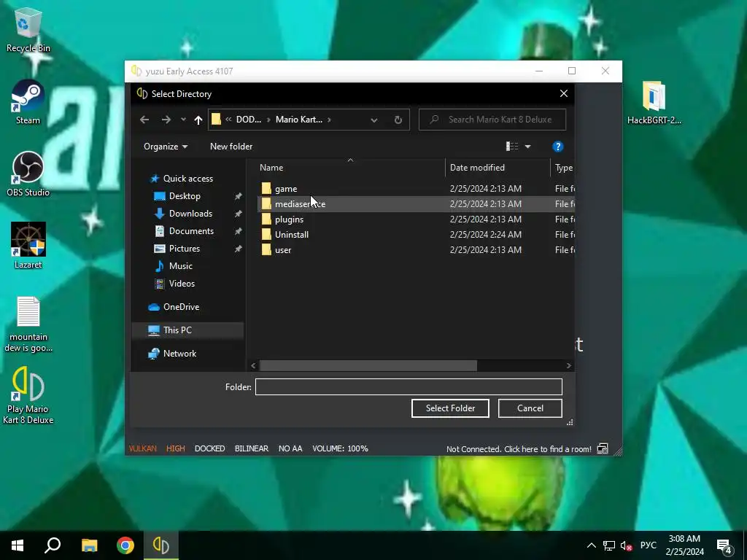Go forward in the Select Directory dialog
Viewport: 747px width, 560px height.
pos(166,120)
